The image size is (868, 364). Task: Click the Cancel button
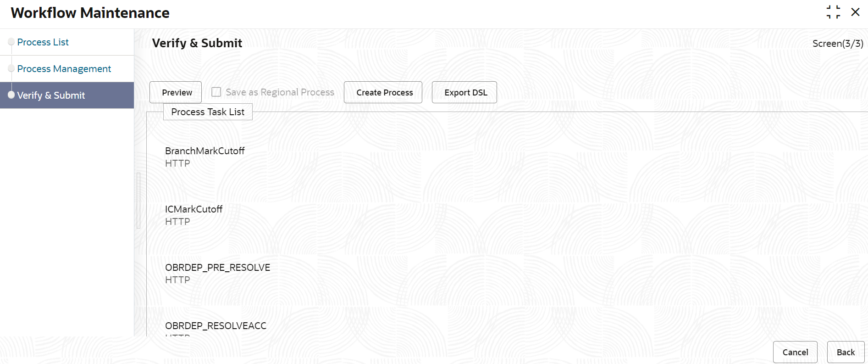point(795,352)
